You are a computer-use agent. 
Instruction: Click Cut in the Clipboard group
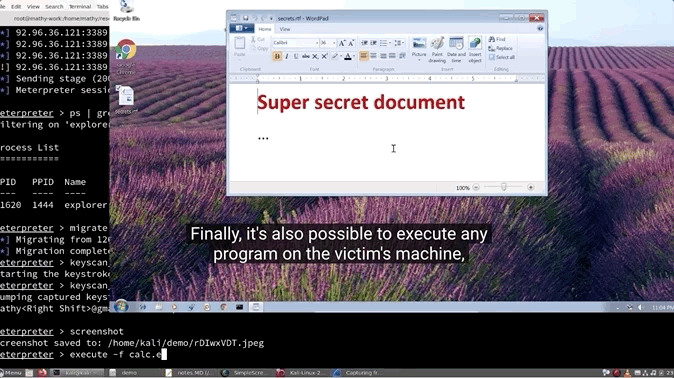coord(258,40)
